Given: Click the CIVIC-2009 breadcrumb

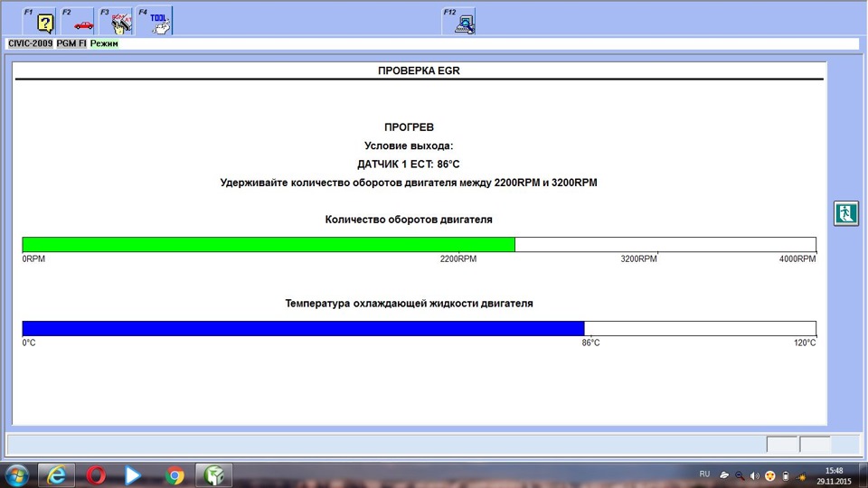Looking at the screenshot, I should point(30,43).
